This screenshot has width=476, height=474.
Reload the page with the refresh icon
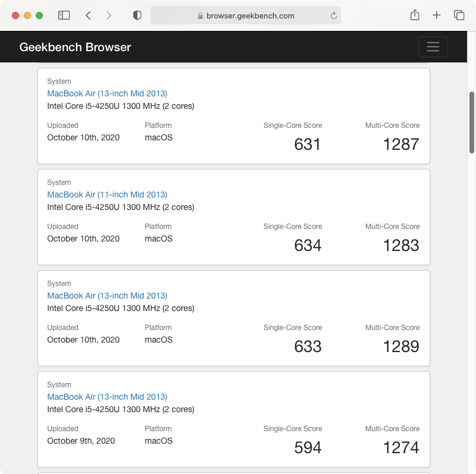click(334, 15)
